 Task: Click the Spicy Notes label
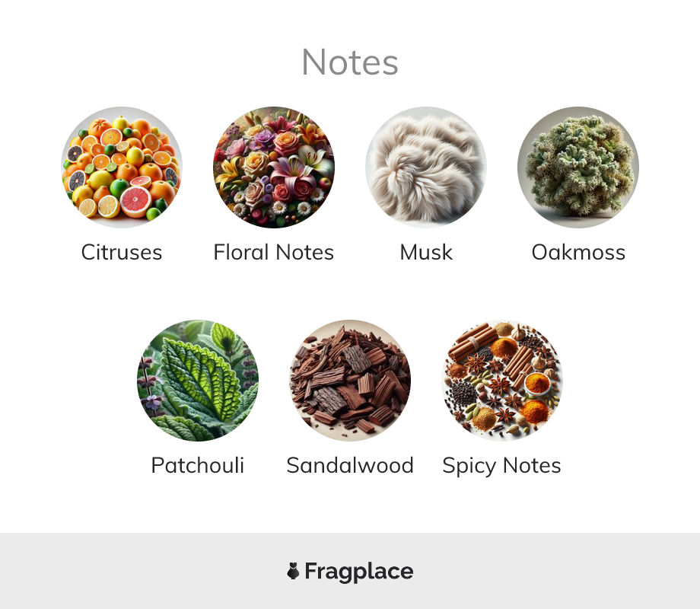coord(501,466)
